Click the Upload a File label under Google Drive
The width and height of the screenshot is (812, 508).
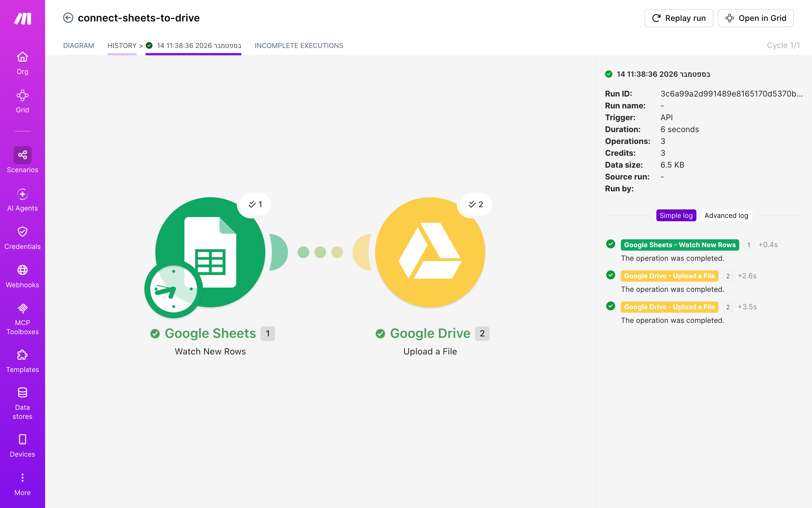click(430, 351)
